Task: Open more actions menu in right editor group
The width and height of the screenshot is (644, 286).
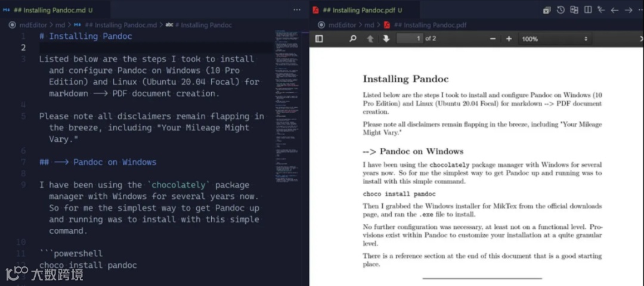Action: pyautogui.click(x=640, y=10)
